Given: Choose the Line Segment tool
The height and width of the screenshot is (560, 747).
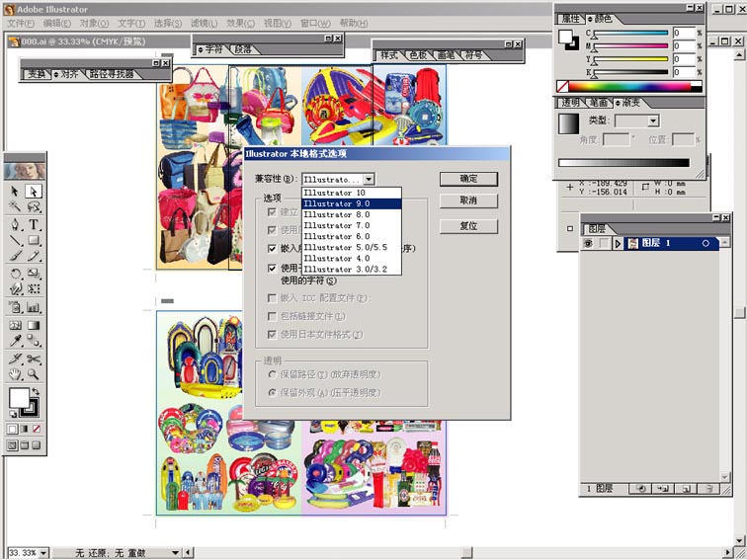Looking at the screenshot, I should 15,240.
